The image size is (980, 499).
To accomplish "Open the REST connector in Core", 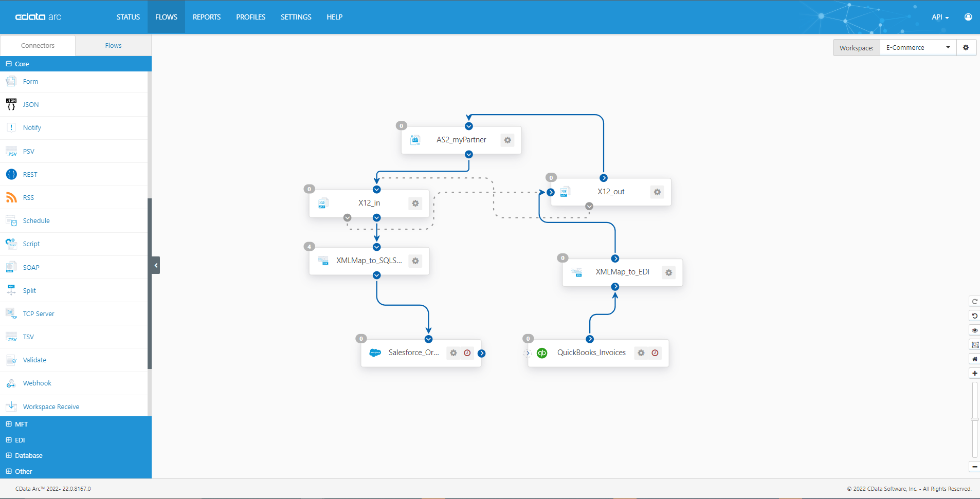I will [x=29, y=174].
